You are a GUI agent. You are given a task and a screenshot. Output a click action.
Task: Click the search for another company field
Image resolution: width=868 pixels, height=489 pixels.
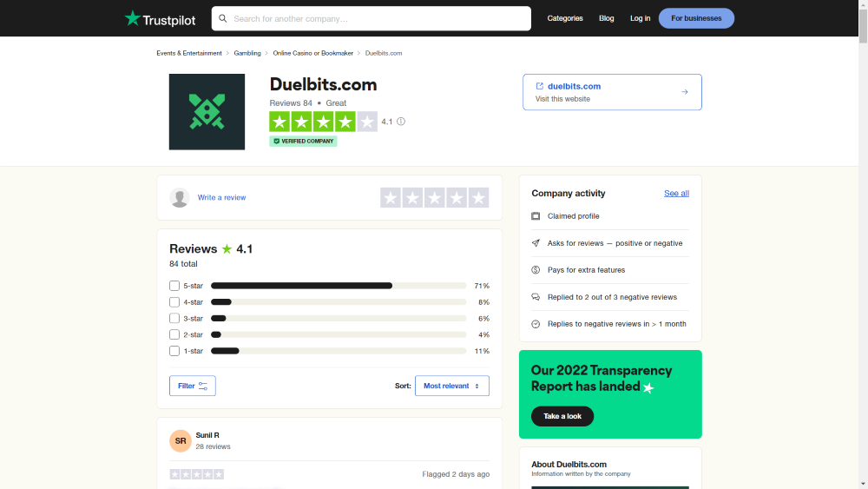pyautogui.click(x=372, y=19)
